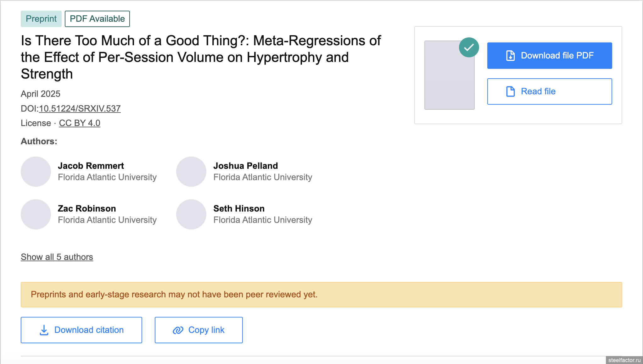Open Joshua Pelland's profile avatar
Screen dimensions: 643x364
[x=191, y=172]
